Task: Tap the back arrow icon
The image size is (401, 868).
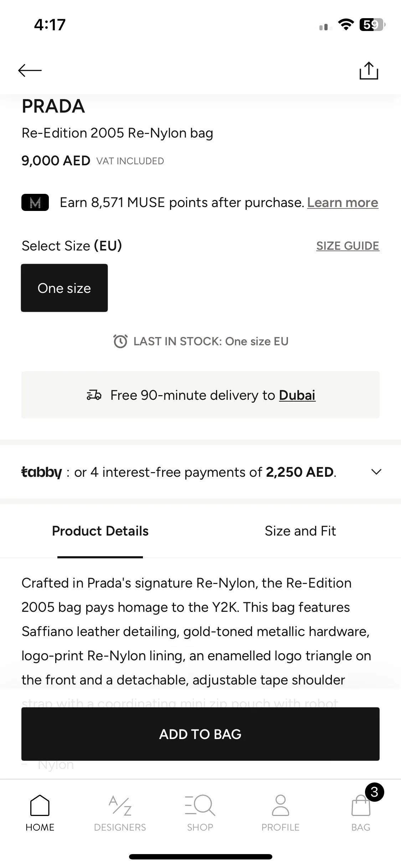Action: pos(30,71)
